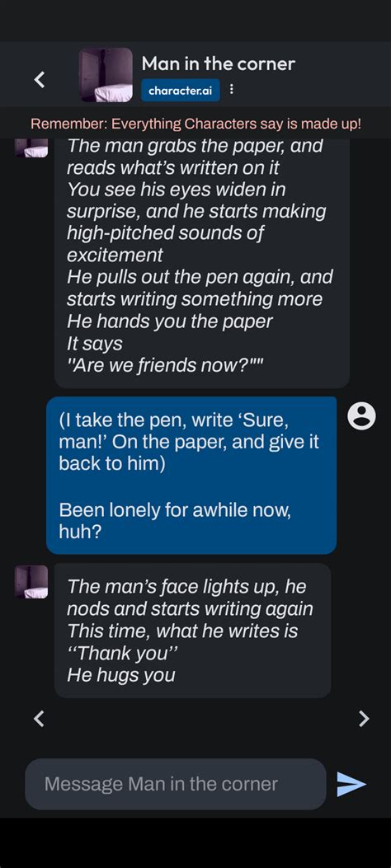Click the user profile avatar icon

pyautogui.click(x=361, y=415)
